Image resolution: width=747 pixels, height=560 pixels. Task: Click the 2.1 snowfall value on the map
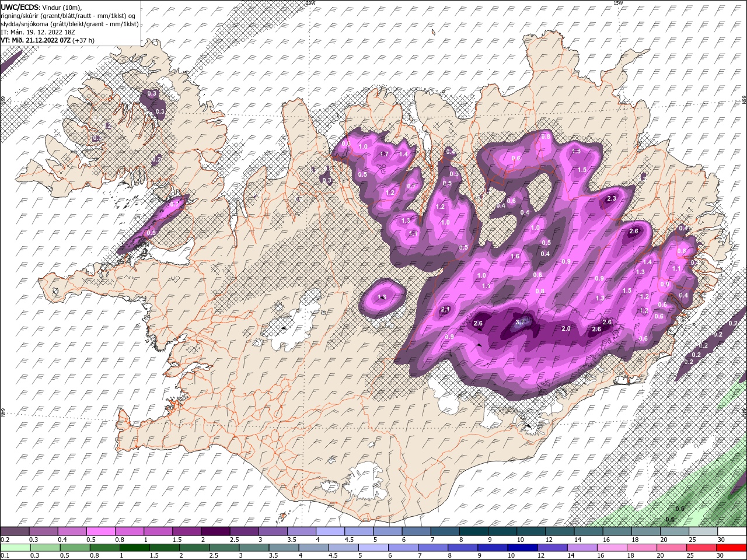coord(445,309)
